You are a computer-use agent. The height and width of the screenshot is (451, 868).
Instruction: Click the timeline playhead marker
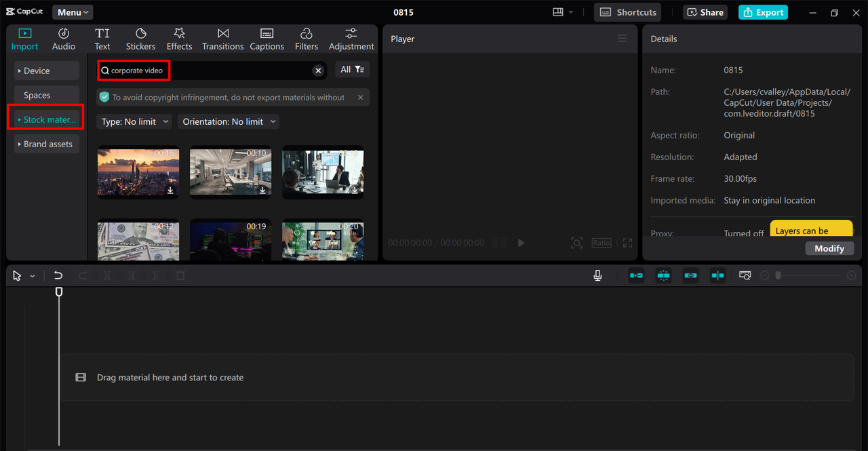[59, 292]
